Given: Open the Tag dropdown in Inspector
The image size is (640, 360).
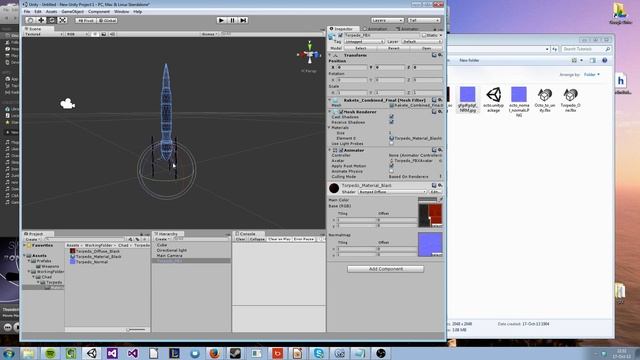Looking at the screenshot, I should click(x=364, y=42).
